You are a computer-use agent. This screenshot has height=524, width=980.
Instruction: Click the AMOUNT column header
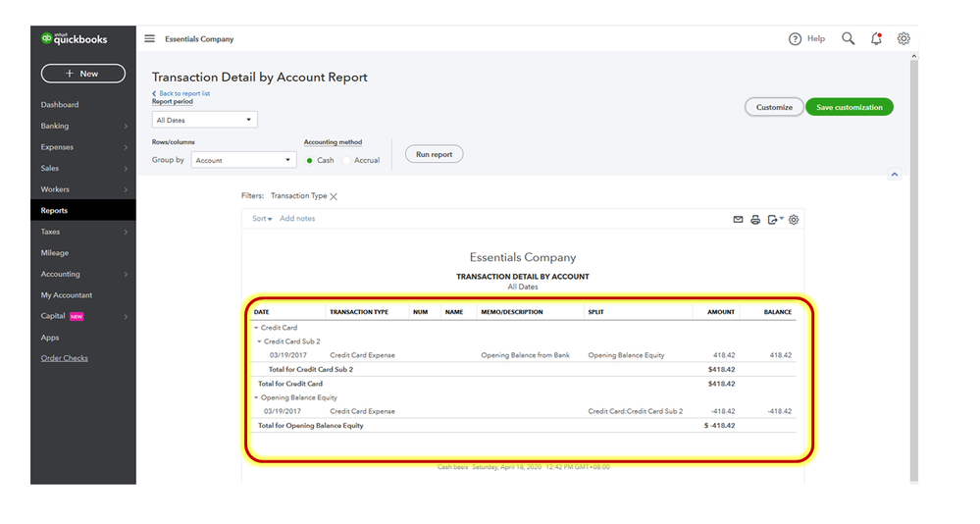(x=721, y=312)
